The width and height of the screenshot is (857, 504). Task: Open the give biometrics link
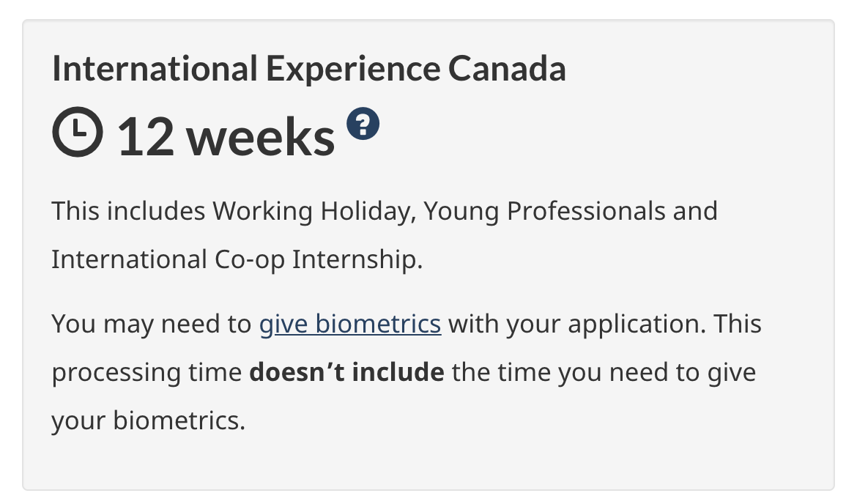[x=350, y=323]
